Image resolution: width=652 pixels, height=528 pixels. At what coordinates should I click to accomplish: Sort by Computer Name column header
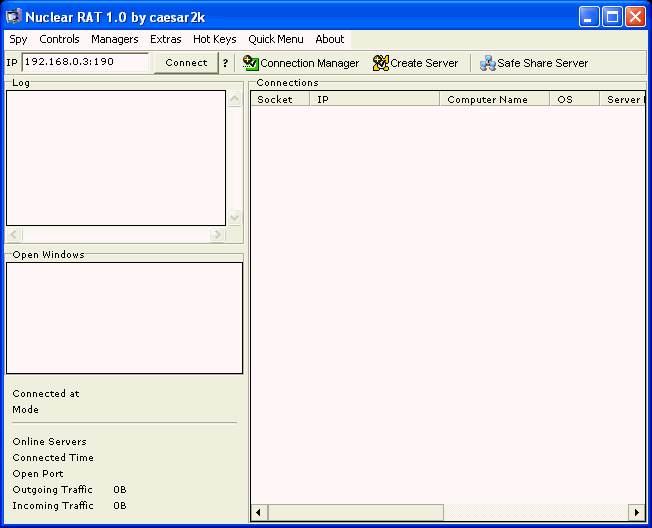click(494, 100)
